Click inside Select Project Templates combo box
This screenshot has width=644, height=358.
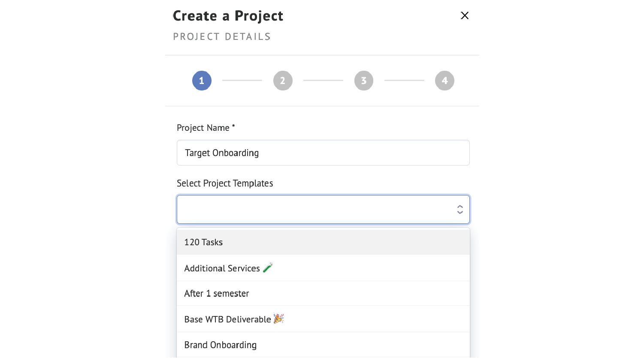pos(323,209)
